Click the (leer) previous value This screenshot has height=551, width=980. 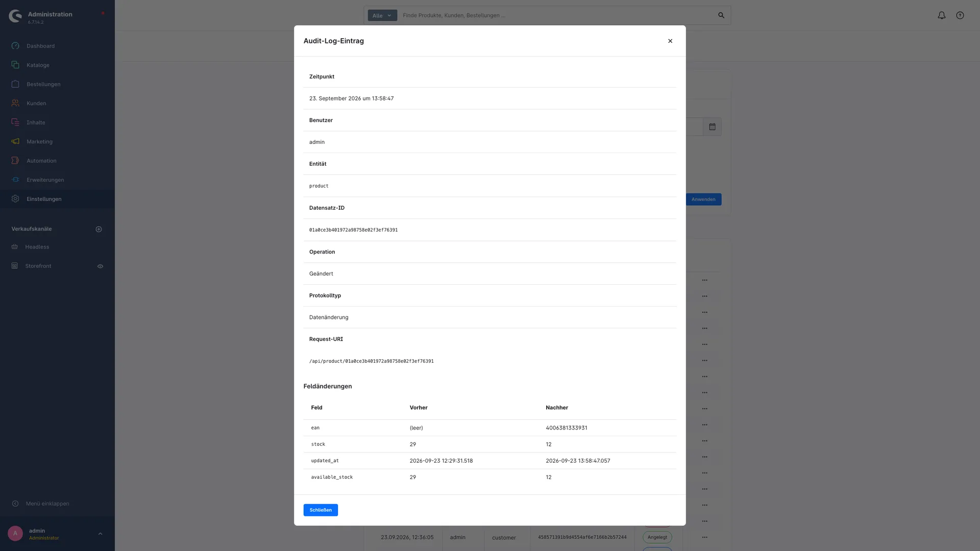(416, 428)
